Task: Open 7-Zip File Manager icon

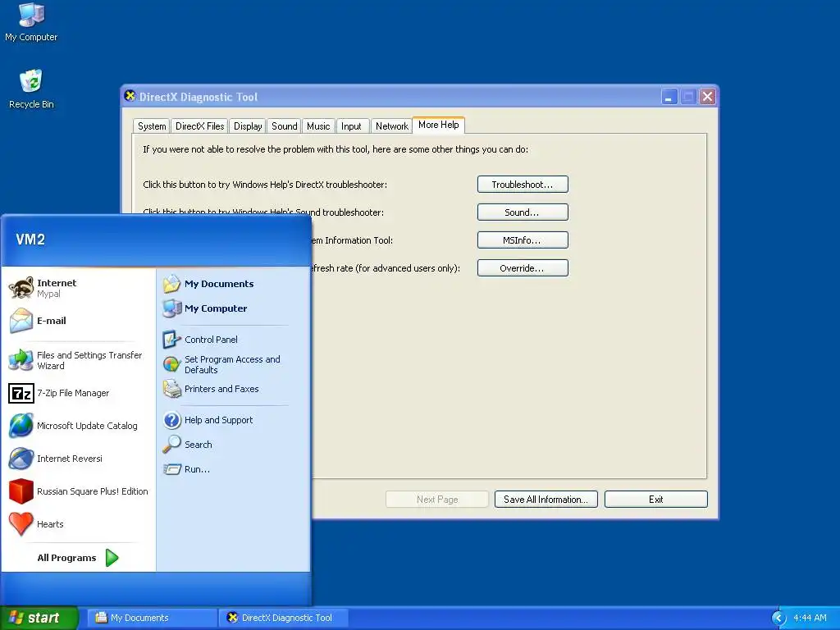Action: [21, 393]
